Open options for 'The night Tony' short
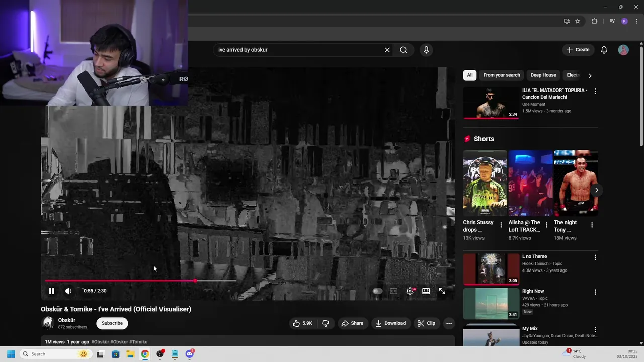The height and width of the screenshot is (362, 644). click(592, 225)
